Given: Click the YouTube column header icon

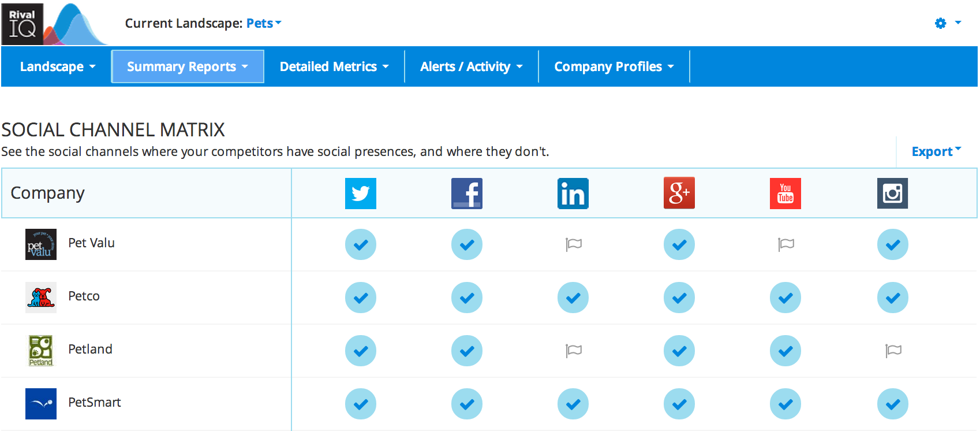Looking at the screenshot, I should coord(786,193).
